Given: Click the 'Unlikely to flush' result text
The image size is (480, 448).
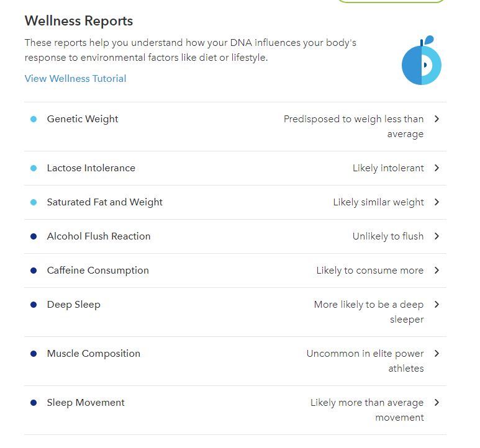Looking at the screenshot, I should (x=387, y=236).
